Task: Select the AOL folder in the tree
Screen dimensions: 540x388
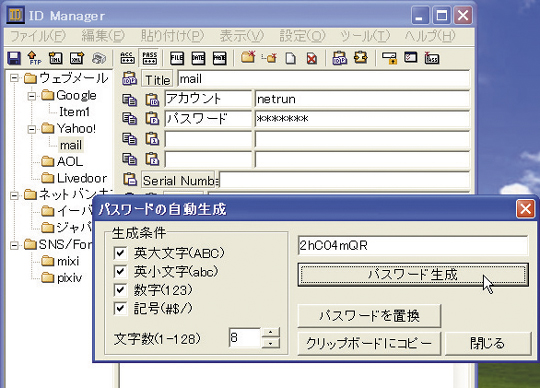Action: tap(70, 161)
